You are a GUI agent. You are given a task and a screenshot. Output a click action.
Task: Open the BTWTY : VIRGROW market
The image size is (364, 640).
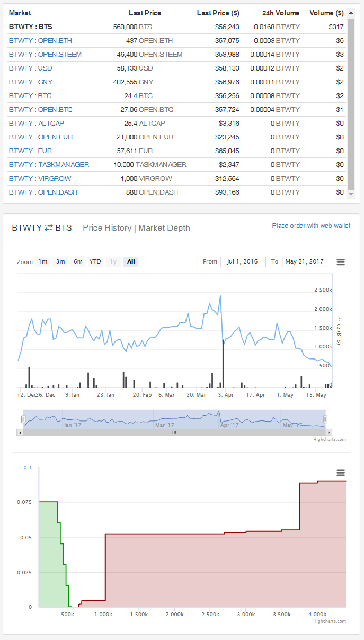click(x=40, y=179)
